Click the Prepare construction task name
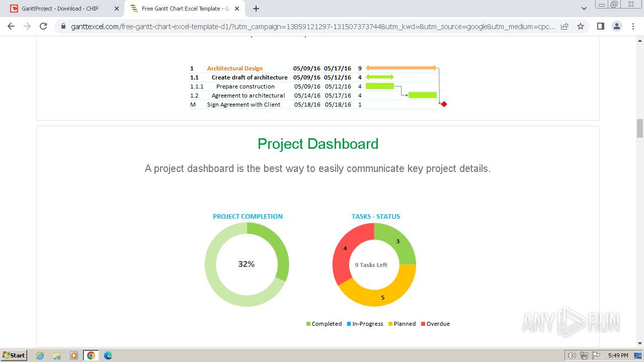This screenshot has height=362, width=644. 246,86
